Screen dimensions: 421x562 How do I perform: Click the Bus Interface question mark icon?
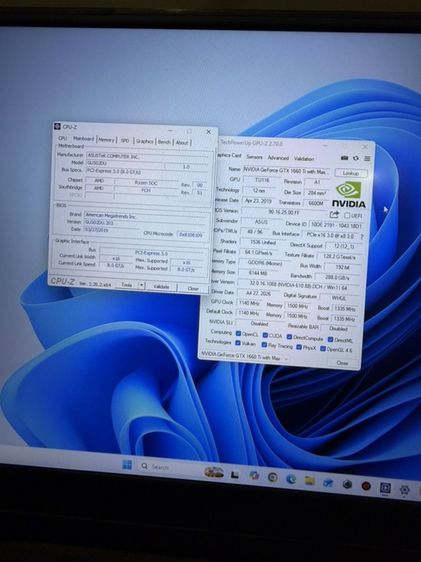coord(362,237)
